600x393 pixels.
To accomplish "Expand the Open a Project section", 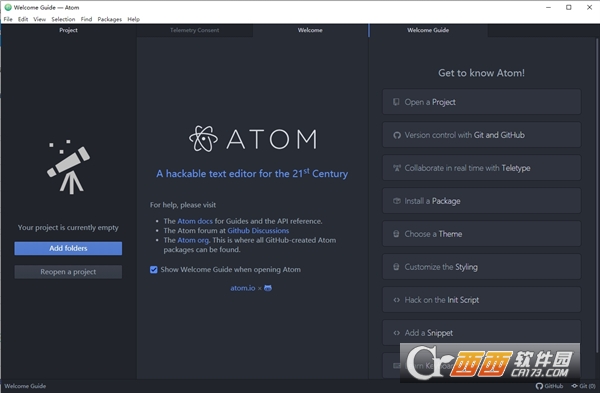I will pos(481,102).
